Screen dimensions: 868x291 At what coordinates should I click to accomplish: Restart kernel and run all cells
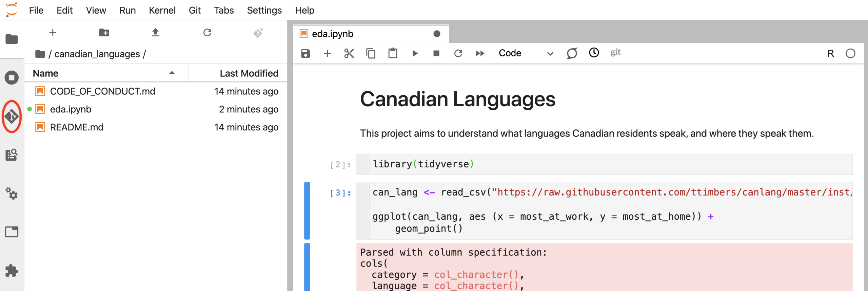[480, 53]
